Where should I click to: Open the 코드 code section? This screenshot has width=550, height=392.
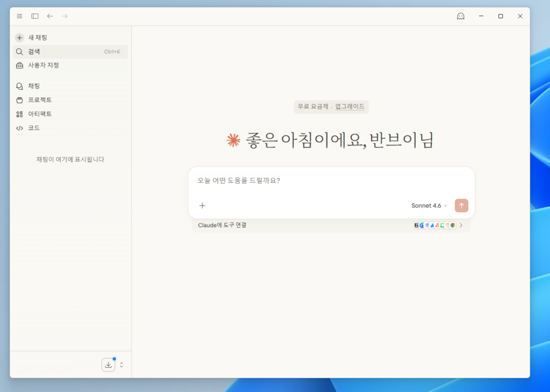coord(34,128)
